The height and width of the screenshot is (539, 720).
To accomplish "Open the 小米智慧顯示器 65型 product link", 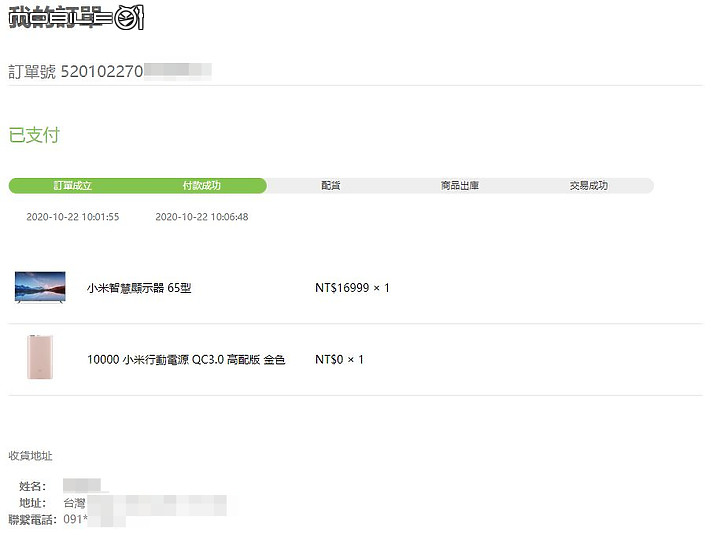I will pos(139,288).
